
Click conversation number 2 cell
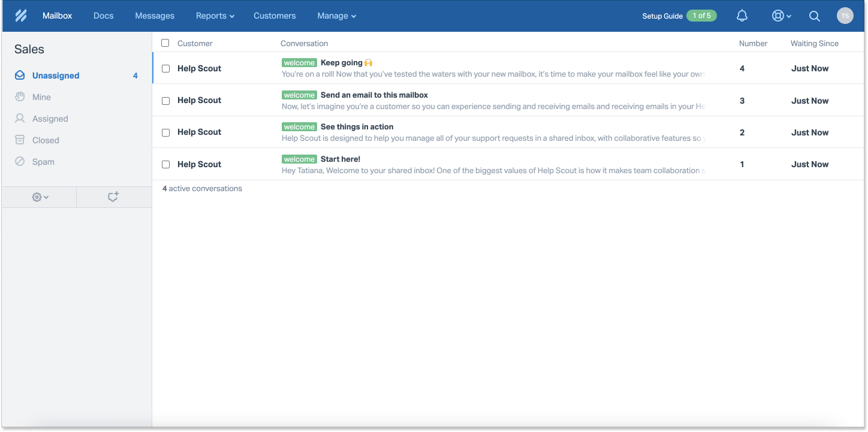coord(742,132)
